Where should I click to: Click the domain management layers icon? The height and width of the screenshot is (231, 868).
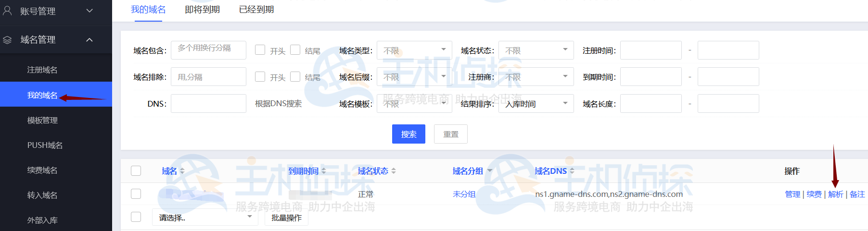7,40
